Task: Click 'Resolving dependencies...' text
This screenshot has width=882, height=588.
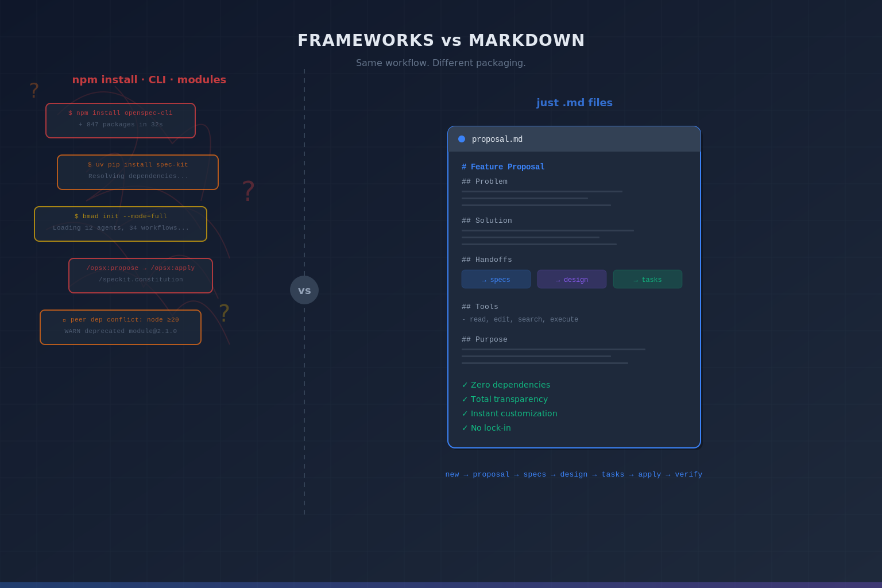Action: click(138, 176)
